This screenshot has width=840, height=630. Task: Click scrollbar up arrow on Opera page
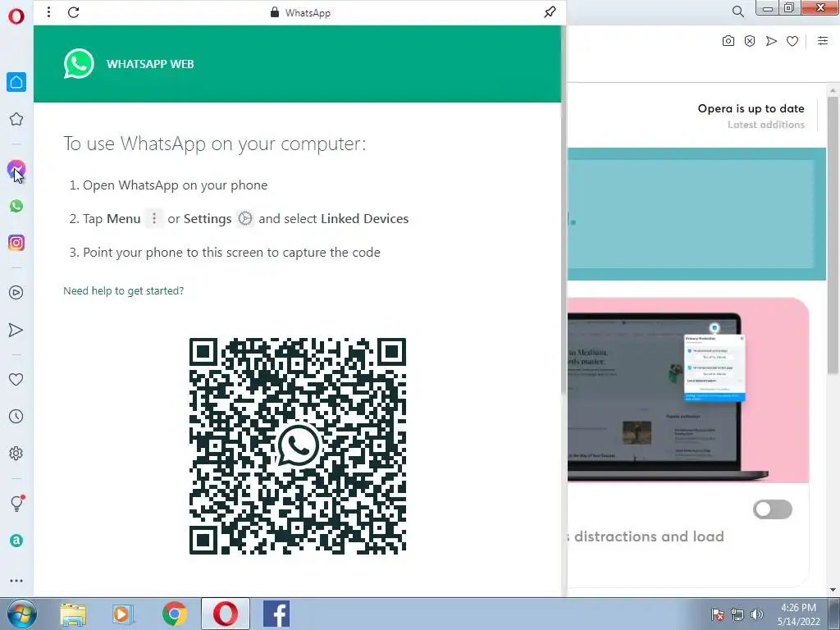tap(833, 89)
